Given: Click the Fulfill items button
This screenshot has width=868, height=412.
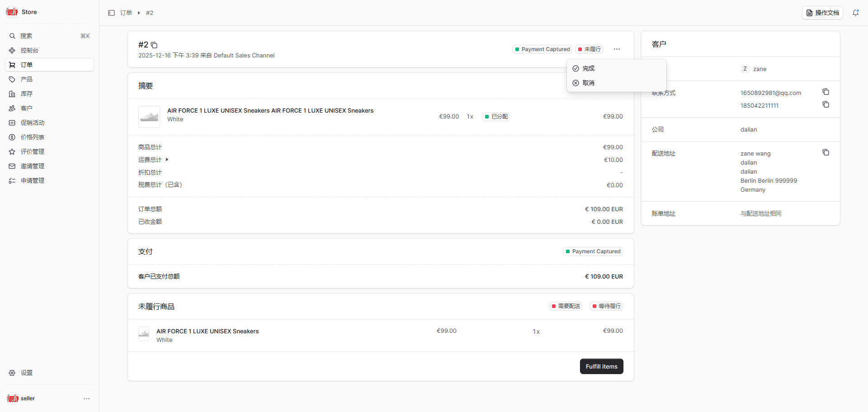Looking at the screenshot, I should coord(601,366).
